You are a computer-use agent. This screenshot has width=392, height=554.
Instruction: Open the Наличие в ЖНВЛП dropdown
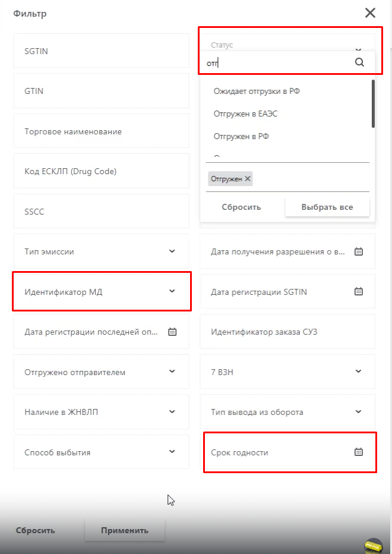coord(172,411)
